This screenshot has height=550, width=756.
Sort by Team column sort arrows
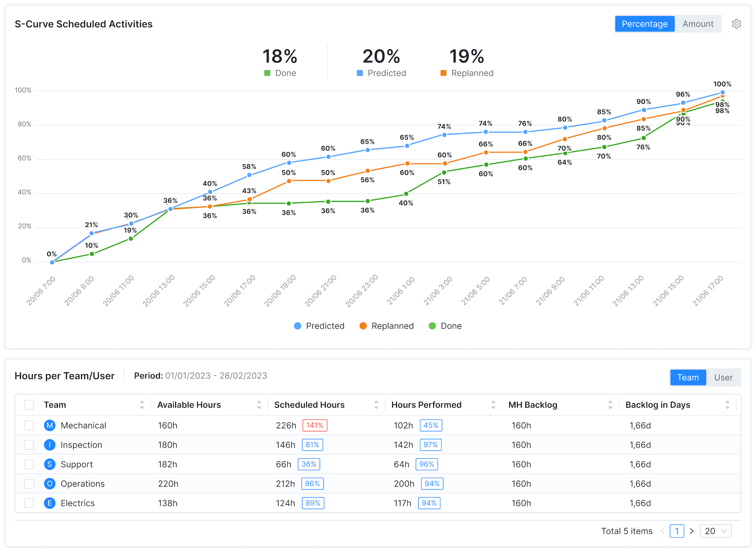pyautogui.click(x=142, y=405)
